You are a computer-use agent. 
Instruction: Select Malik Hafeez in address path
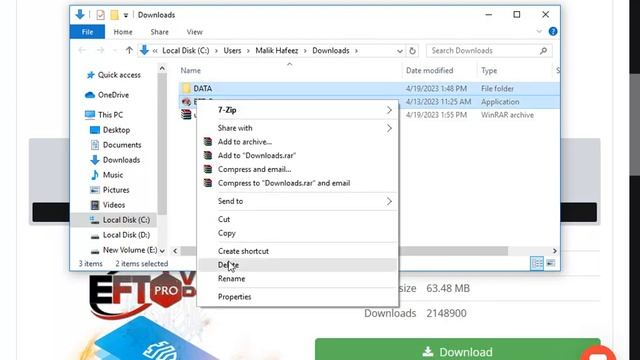pyautogui.click(x=277, y=51)
